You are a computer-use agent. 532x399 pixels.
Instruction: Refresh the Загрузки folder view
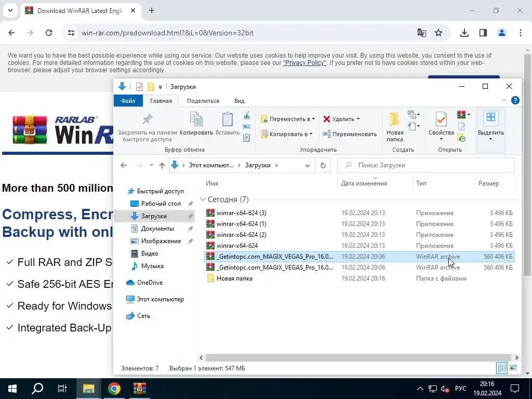(323, 165)
